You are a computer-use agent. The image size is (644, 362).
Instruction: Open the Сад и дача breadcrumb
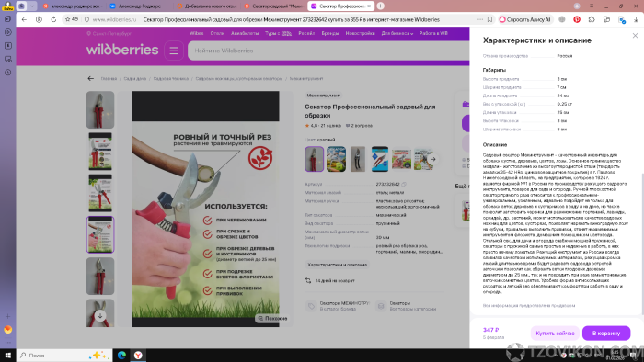134,78
